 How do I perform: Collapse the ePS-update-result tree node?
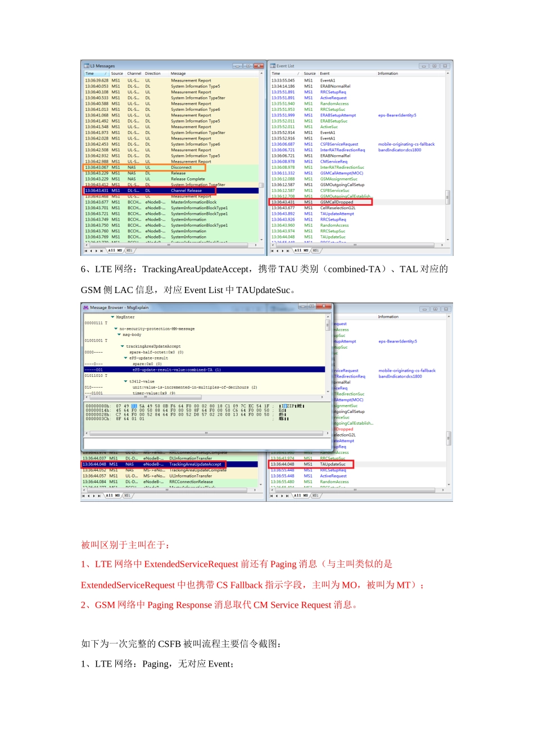pos(126,358)
